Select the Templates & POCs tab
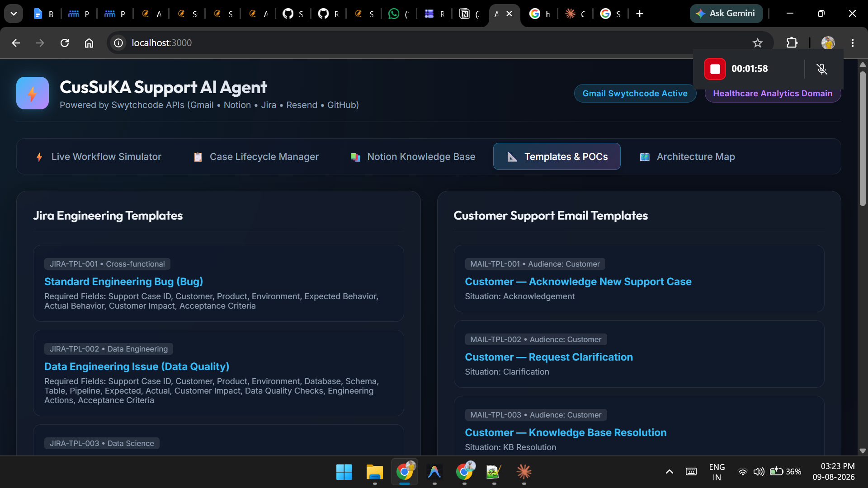Viewport: 868px width, 488px height. (x=557, y=157)
